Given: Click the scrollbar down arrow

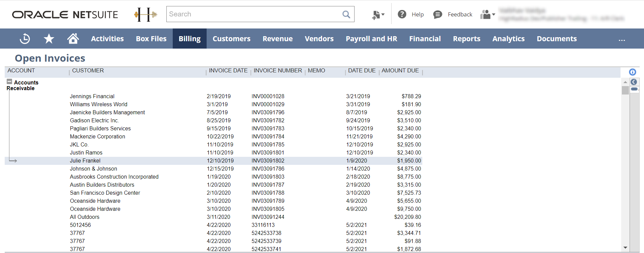Looking at the screenshot, I should pos(625,248).
